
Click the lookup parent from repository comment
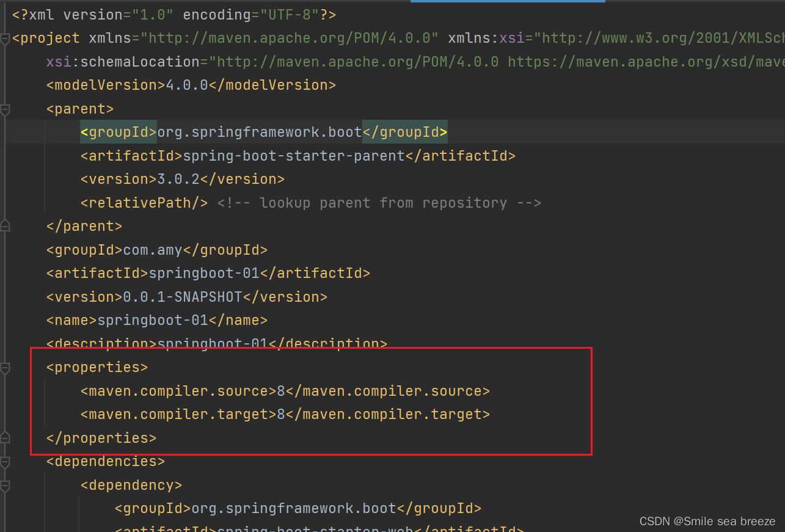(x=379, y=203)
